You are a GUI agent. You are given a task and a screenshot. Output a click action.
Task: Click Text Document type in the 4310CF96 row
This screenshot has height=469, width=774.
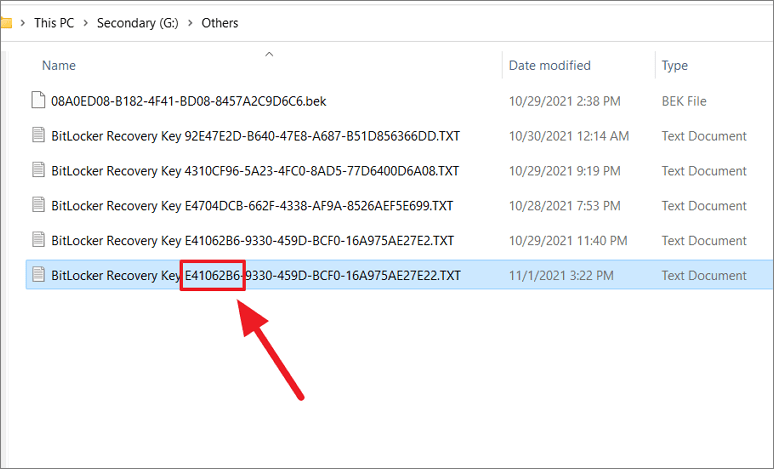[x=704, y=171]
